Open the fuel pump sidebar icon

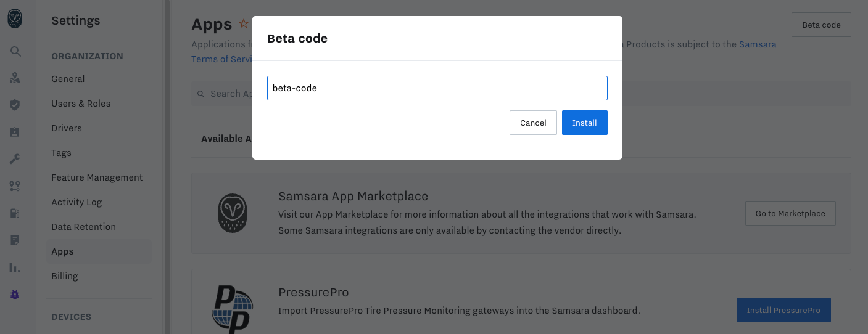(x=15, y=213)
